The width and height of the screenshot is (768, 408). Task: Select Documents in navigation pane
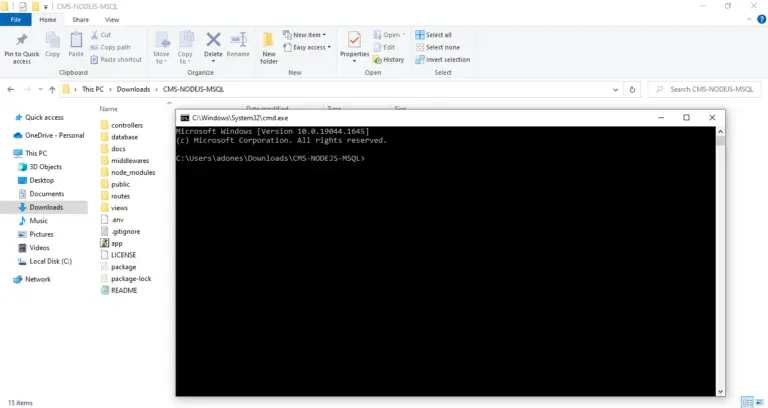(x=41, y=193)
